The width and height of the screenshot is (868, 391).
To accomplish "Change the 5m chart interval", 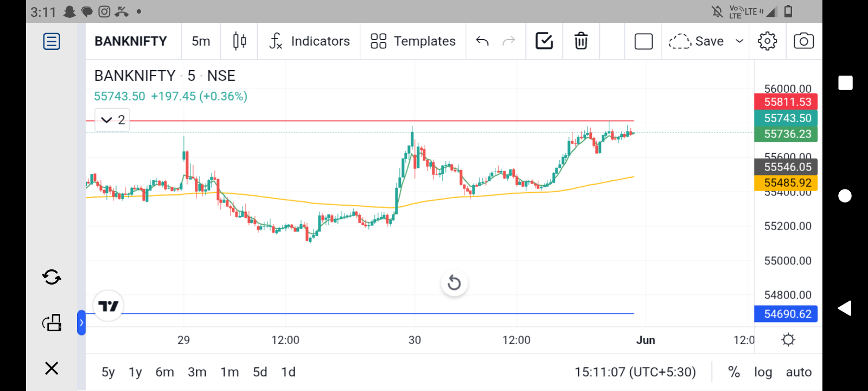I will (201, 41).
